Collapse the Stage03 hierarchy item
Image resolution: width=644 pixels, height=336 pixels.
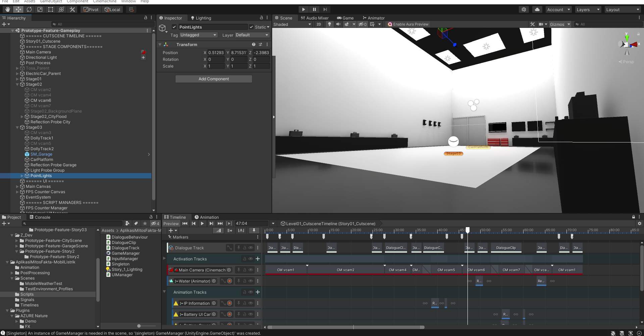pyautogui.click(x=17, y=127)
